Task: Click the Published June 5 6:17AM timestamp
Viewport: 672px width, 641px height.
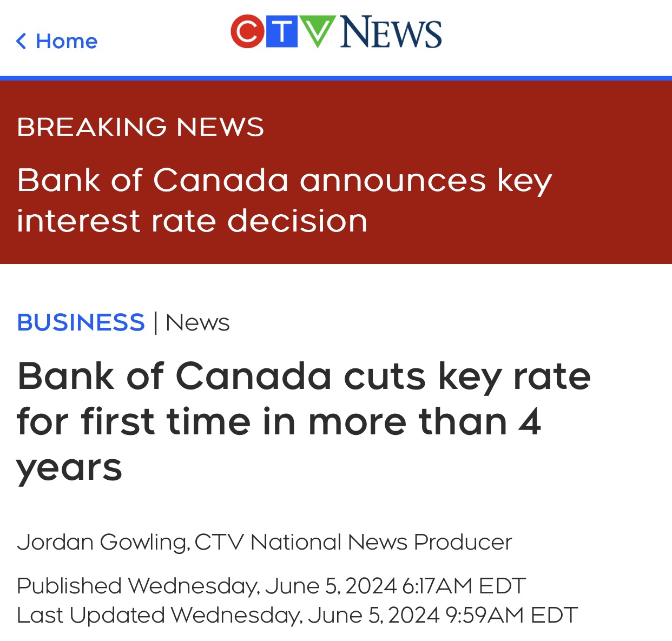Action: 271,586
